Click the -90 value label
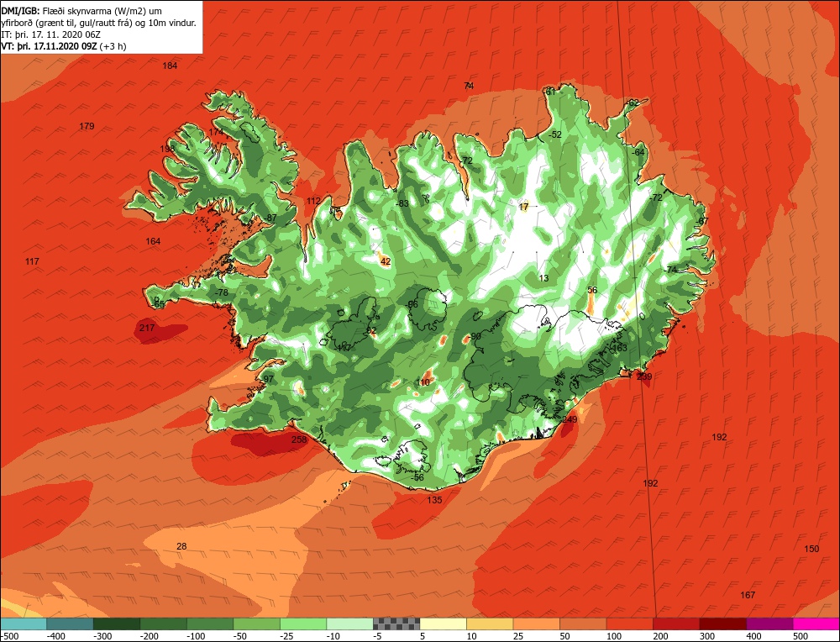 [x=475, y=336]
